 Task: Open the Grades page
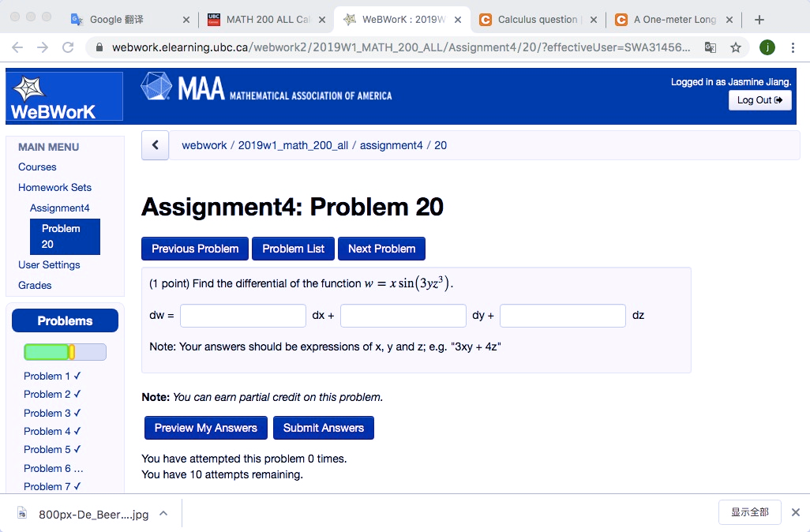[x=35, y=285]
